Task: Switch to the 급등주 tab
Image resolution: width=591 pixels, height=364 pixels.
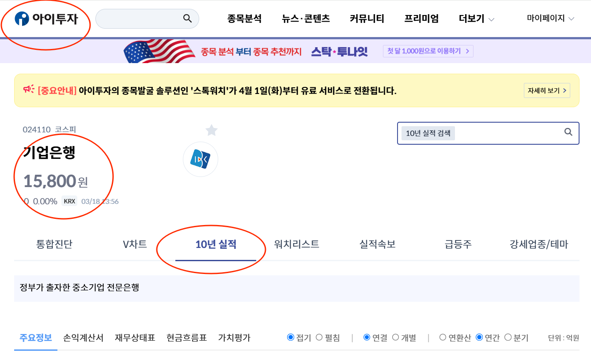Action: (458, 244)
